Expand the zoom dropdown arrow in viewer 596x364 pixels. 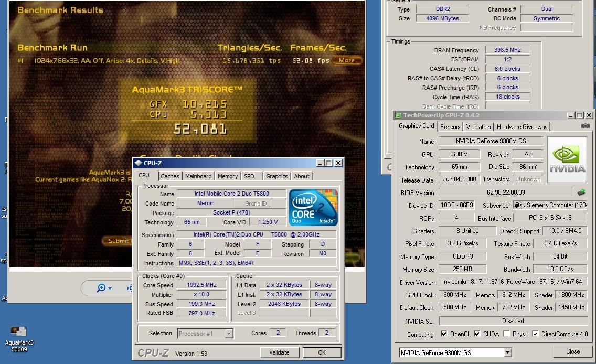coord(110,288)
